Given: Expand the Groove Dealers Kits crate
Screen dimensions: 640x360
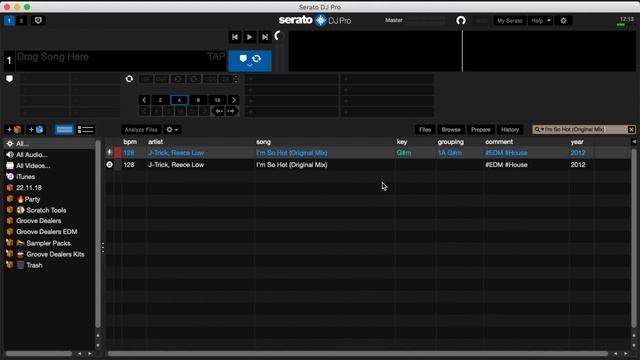Looking at the screenshot, I should [10, 254].
